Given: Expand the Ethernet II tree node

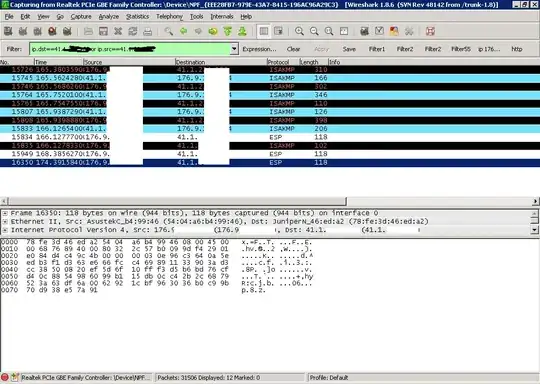Looking at the screenshot, I should (x=5, y=221).
